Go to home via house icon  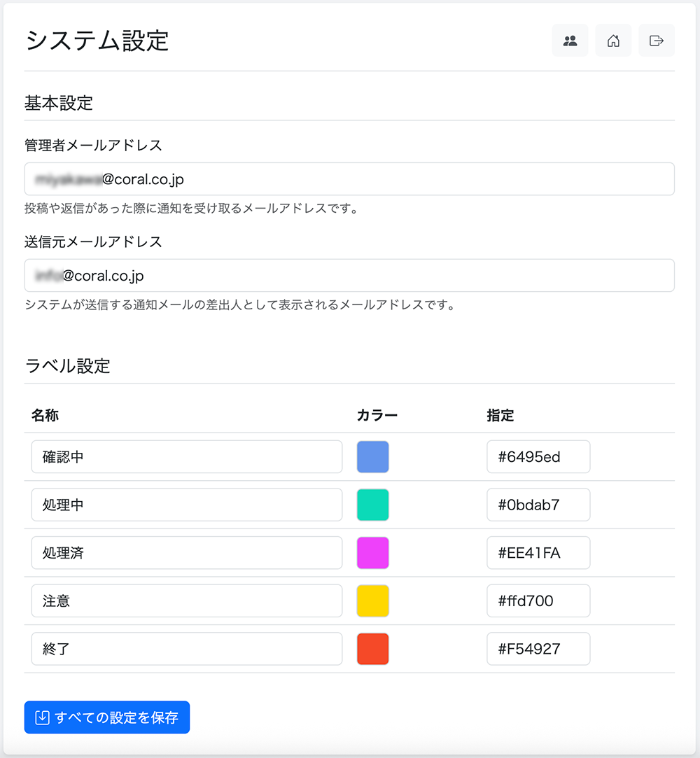click(613, 41)
